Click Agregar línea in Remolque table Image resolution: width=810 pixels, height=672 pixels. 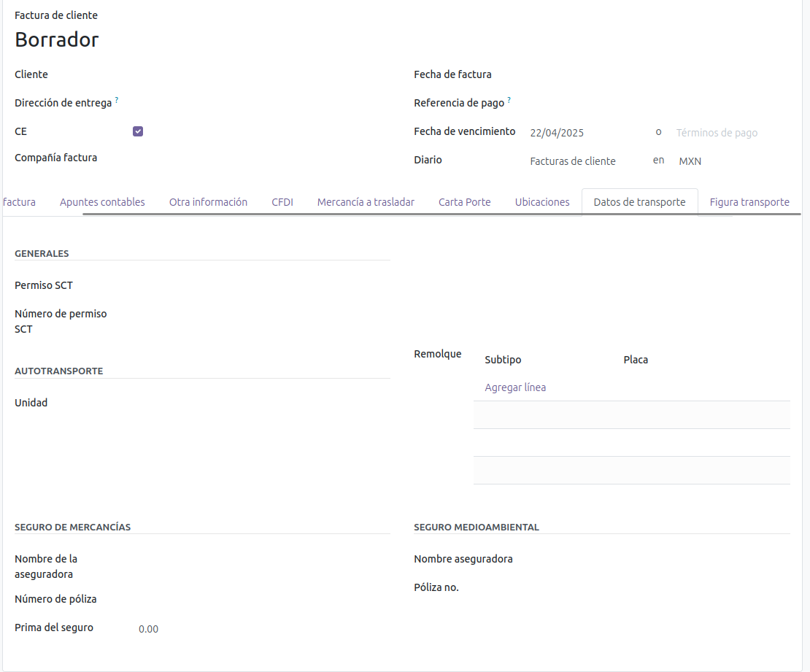[515, 387]
